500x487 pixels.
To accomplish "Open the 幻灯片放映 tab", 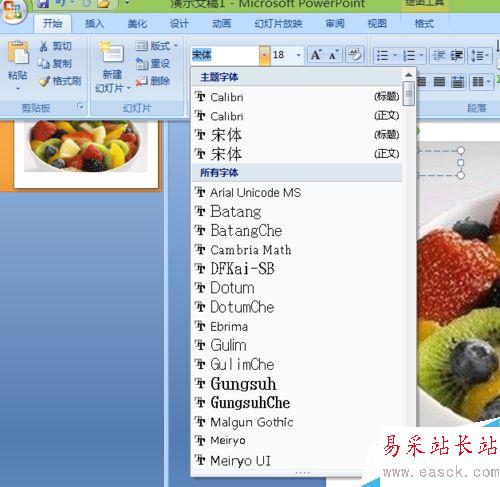I will point(278,24).
